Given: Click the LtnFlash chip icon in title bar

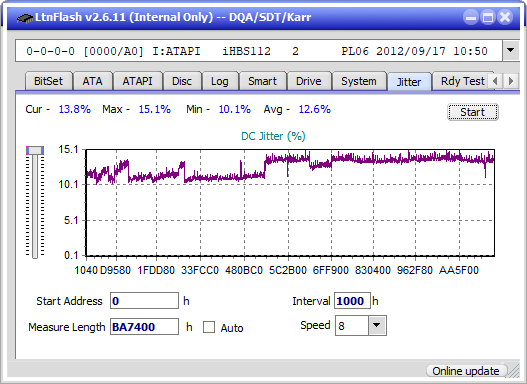Looking at the screenshot, I should 24,17.
